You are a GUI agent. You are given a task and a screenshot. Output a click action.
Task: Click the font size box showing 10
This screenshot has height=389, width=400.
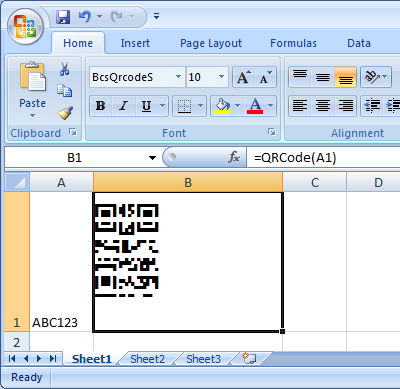click(x=201, y=77)
